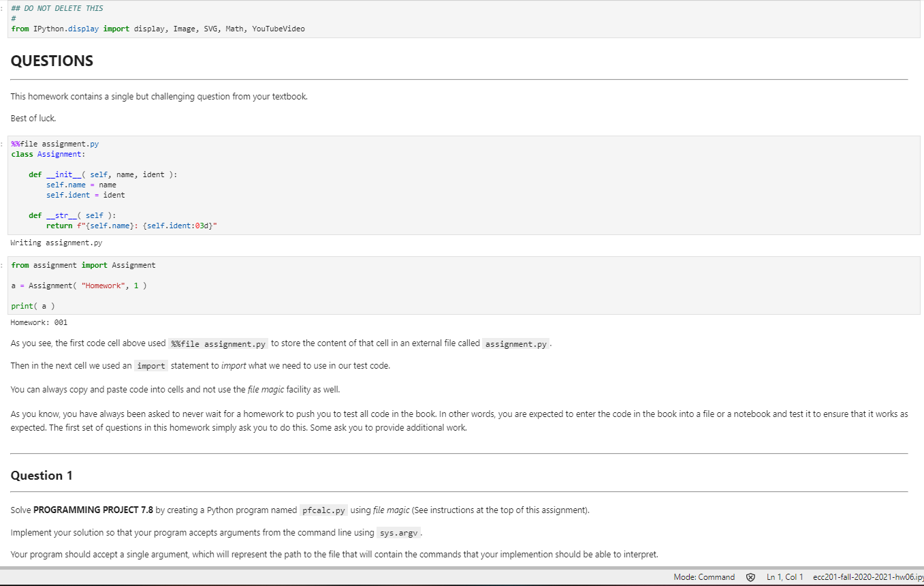
Task: Click the prompt marker beside the test code cell
Action: click(x=2, y=265)
